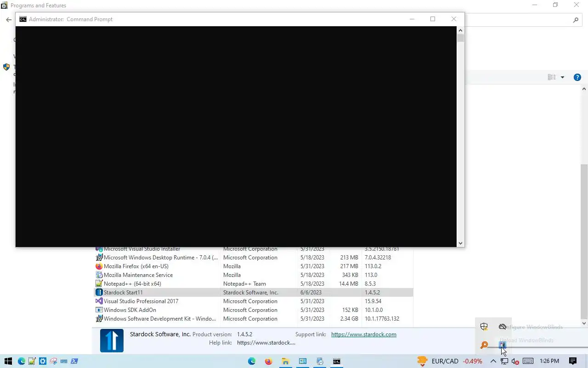Switch to Control Panel taskbar button

click(x=303, y=361)
